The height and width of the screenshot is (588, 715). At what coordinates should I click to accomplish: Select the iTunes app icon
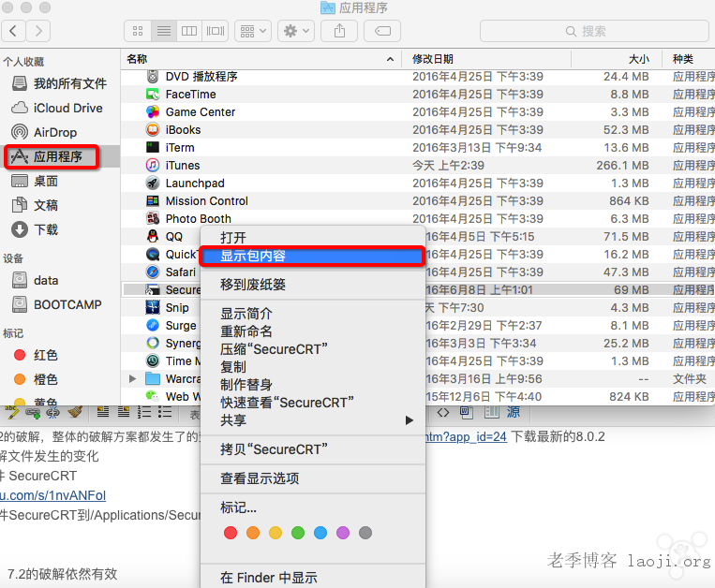click(x=153, y=166)
